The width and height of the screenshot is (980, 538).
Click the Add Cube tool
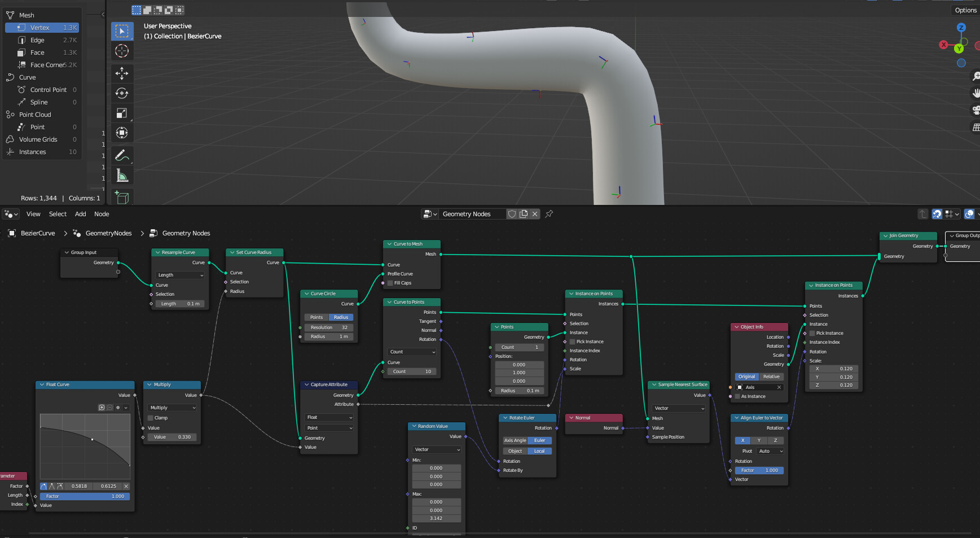(122, 197)
